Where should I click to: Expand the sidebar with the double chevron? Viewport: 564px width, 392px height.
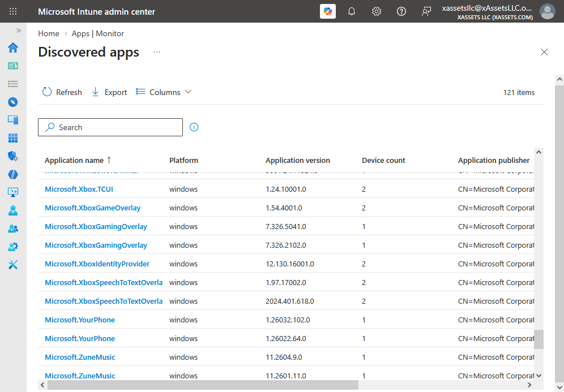(x=18, y=31)
